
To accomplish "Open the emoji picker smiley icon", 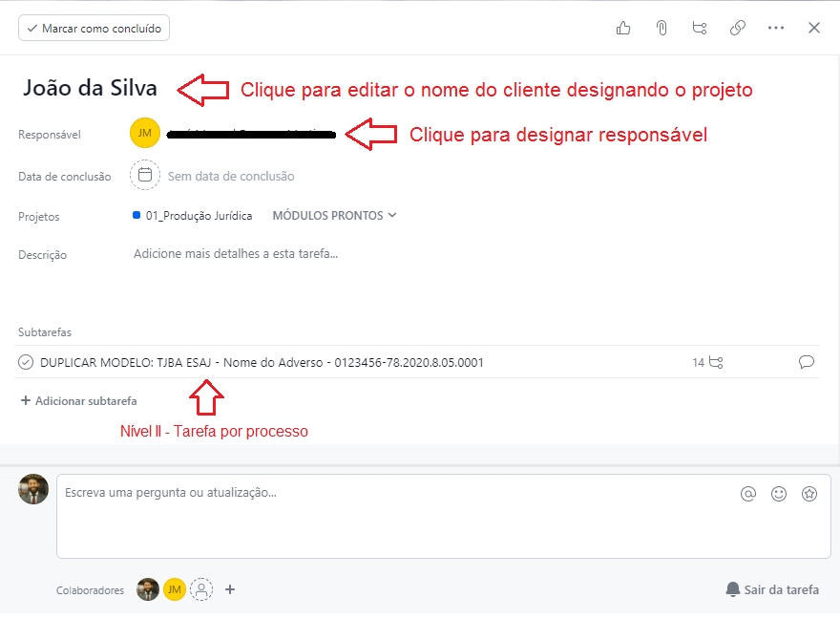I will click(x=779, y=494).
